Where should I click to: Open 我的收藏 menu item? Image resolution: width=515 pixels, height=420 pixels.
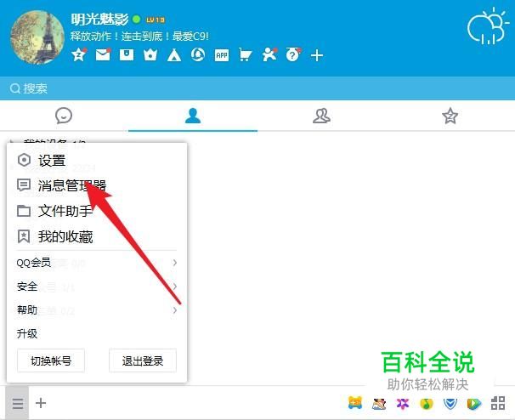point(97,236)
